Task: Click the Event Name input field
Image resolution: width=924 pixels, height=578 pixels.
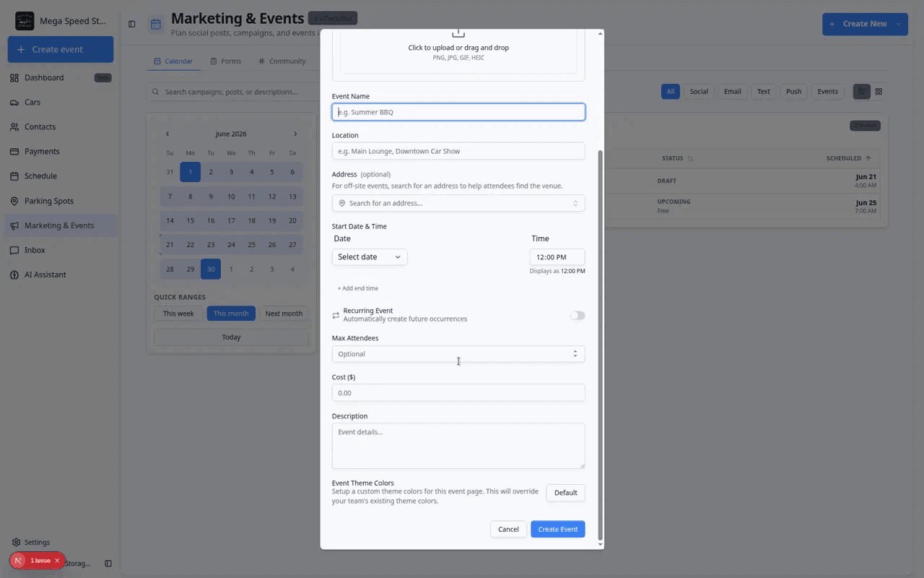Action: pos(458,112)
